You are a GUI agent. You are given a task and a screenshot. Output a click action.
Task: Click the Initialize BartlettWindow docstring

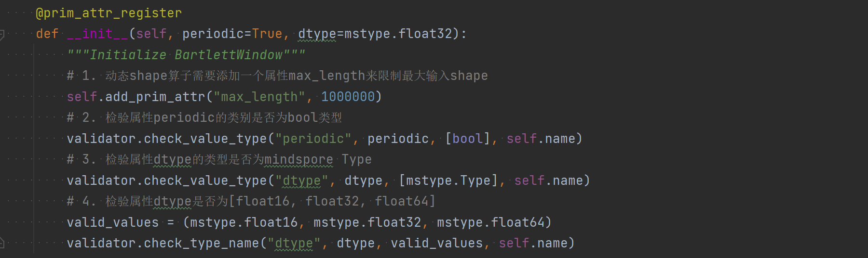click(x=186, y=55)
